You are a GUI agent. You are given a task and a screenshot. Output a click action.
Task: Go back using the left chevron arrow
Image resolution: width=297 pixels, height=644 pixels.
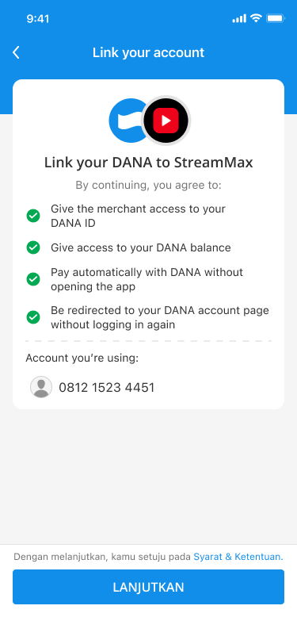[x=16, y=52]
